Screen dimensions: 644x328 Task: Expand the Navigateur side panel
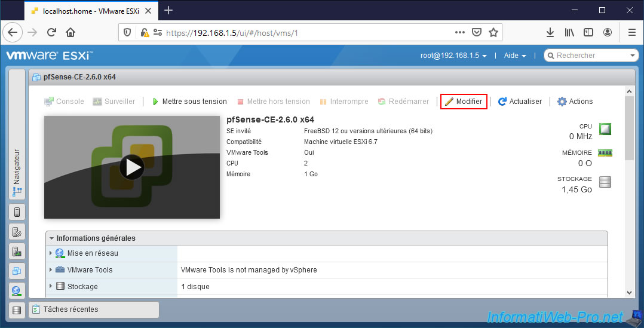pyautogui.click(x=17, y=134)
